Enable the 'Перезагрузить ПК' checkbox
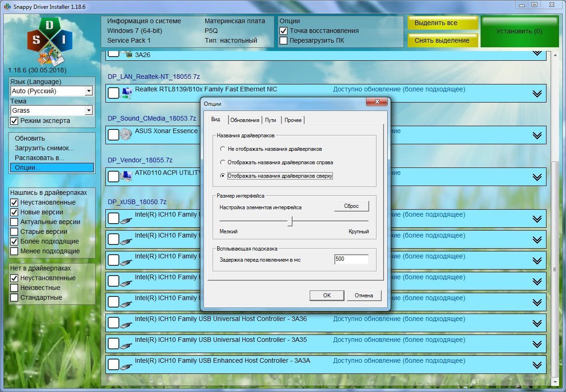This screenshot has height=392, width=566. 284,40
